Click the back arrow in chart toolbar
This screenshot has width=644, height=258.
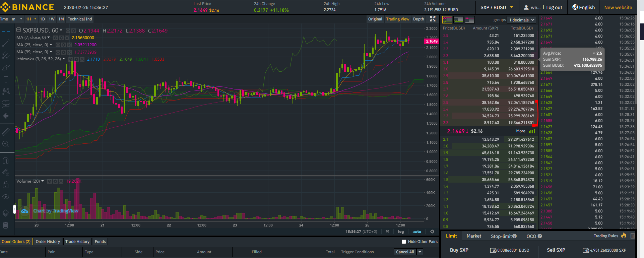tap(6, 116)
